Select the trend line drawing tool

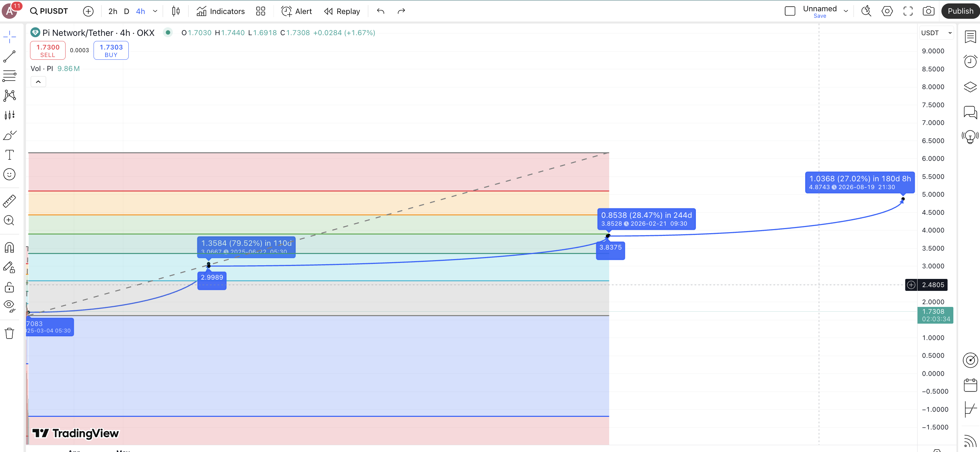[10, 57]
